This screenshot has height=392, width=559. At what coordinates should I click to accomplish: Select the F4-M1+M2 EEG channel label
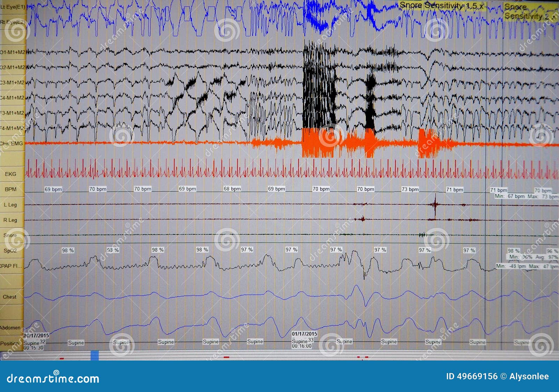click(x=12, y=128)
